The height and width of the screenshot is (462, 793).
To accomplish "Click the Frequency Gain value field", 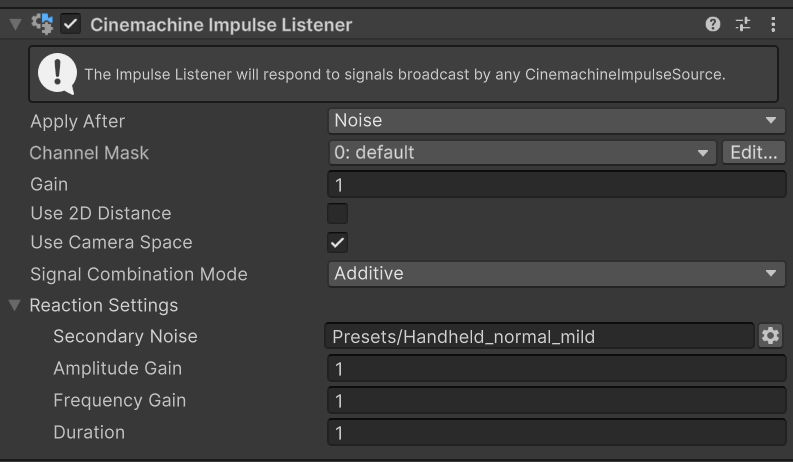I will [556, 400].
